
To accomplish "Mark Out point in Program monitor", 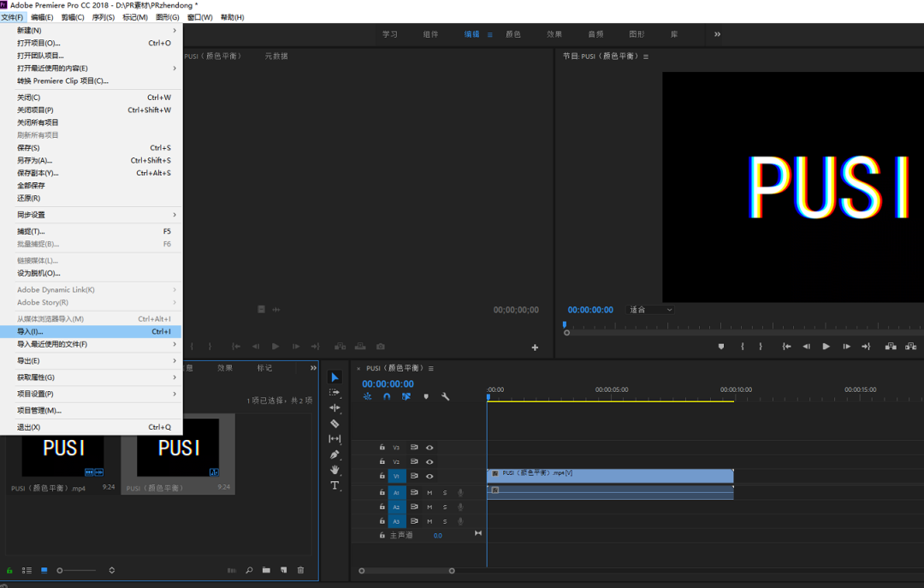I will click(761, 347).
